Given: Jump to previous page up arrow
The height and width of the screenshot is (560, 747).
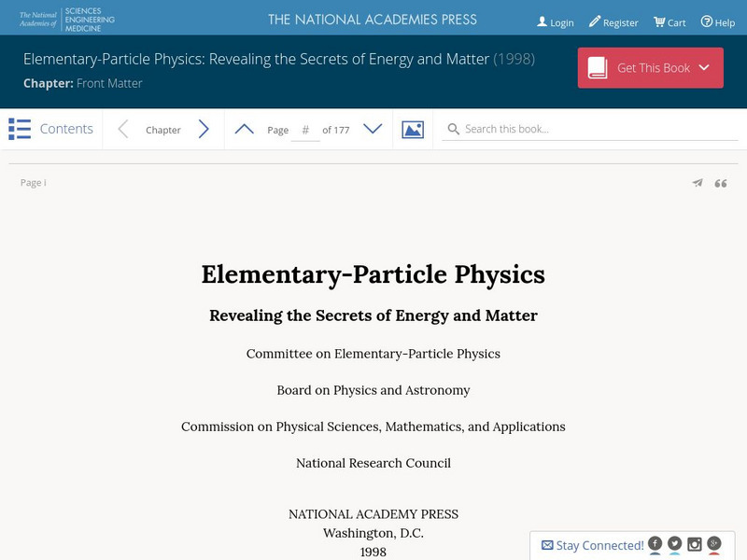Looking at the screenshot, I should click(x=244, y=130).
